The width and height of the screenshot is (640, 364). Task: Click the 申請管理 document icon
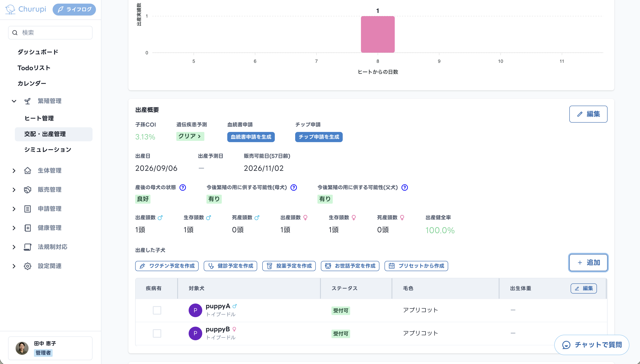coord(28,209)
